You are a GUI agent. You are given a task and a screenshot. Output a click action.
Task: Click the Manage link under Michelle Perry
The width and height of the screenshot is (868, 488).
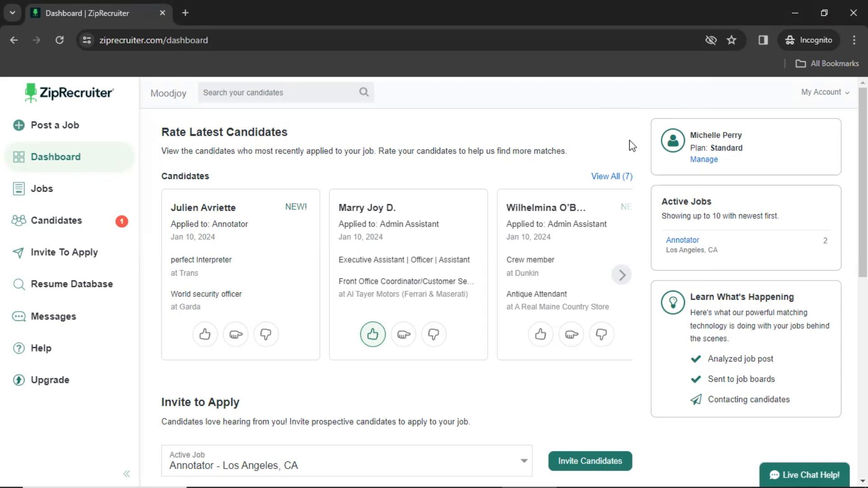[x=704, y=159]
